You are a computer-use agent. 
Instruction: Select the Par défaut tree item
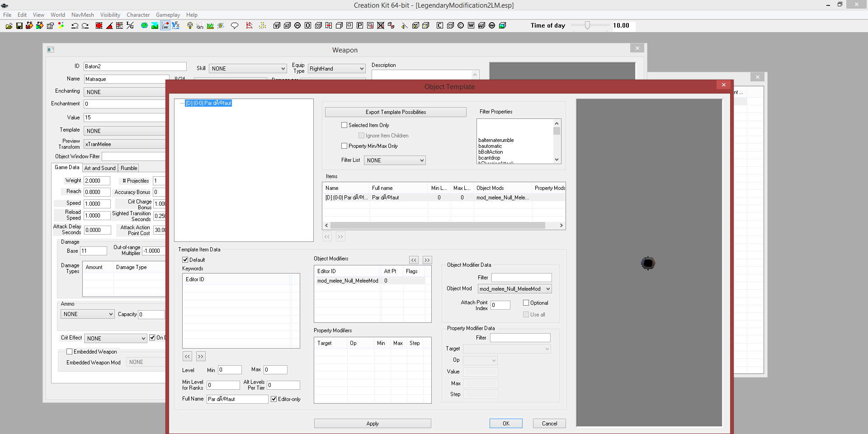coord(208,103)
